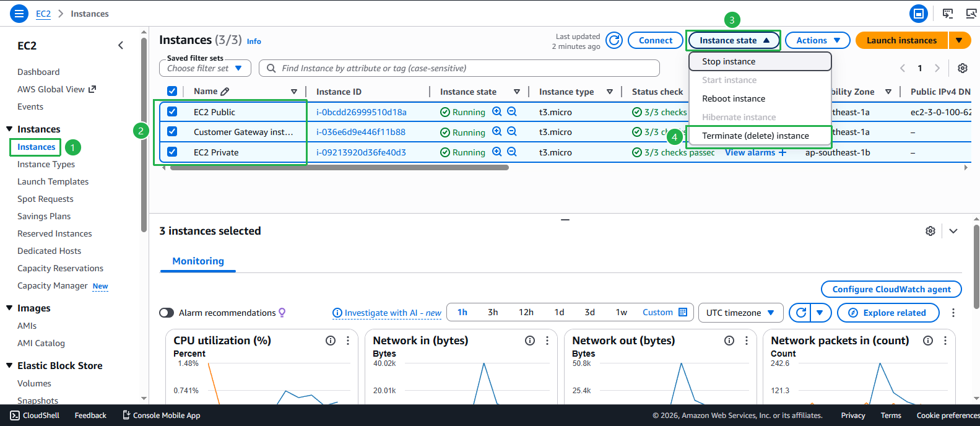The image size is (980, 426).
Task: Refresh the monitoring charts
Action: pos(800,313)
